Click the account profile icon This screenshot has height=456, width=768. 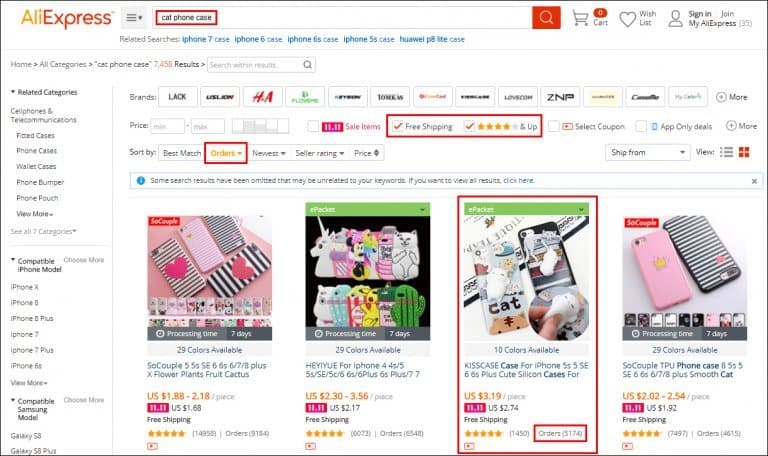(675, 19)
